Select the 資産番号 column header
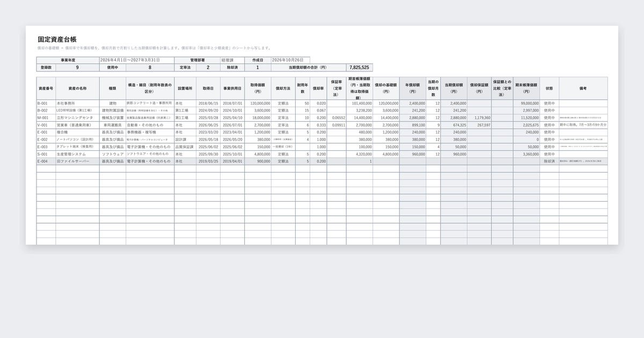Viewport: 644px width, 338px height. (46, 88)
